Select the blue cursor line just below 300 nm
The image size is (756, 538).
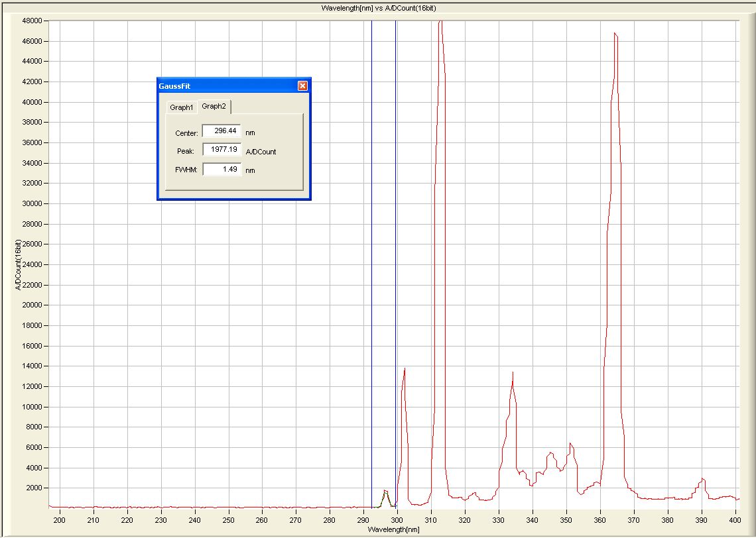(395, 265)
